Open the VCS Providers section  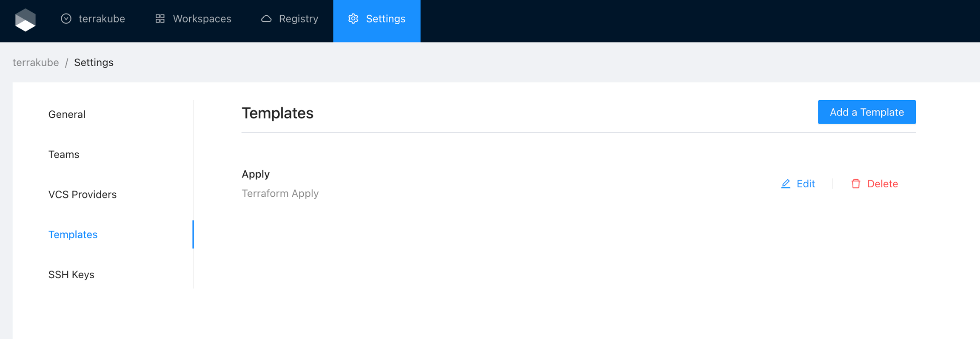click(82, 194)
